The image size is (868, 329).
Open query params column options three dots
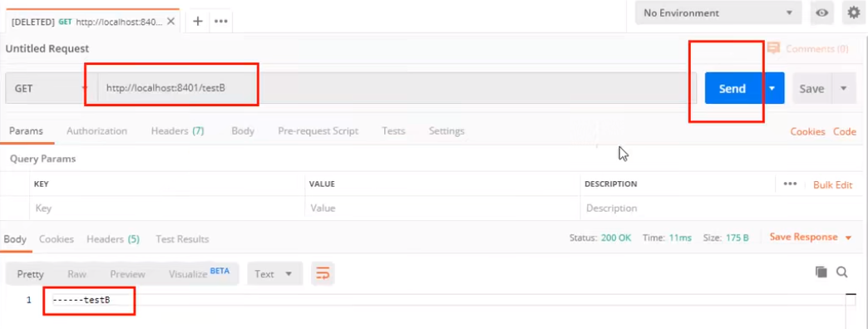pyautogui.click(x=790, y=184)
